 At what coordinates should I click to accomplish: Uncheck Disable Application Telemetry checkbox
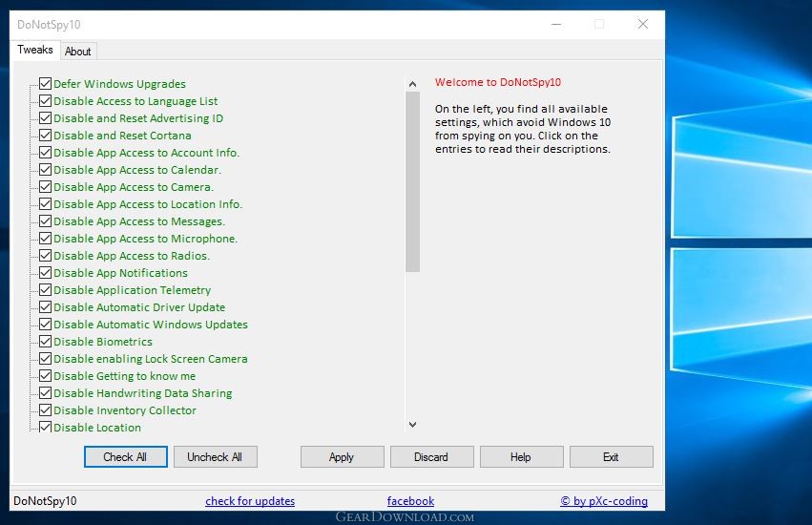(x=46, y=289)
